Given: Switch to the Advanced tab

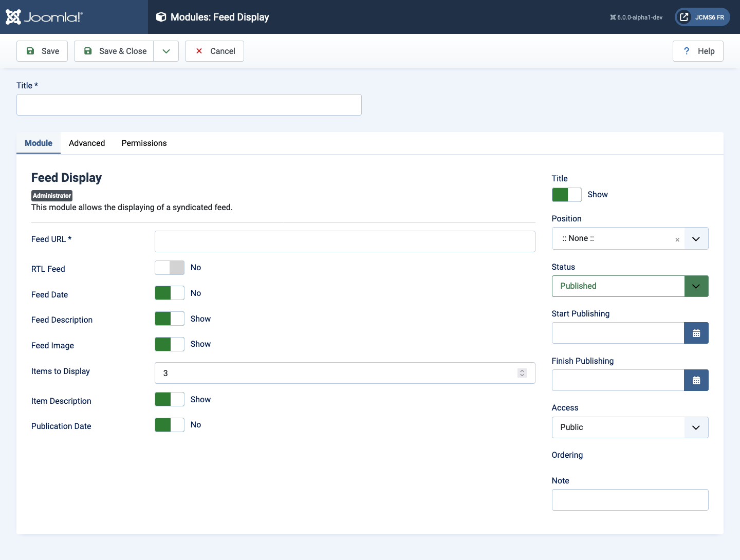Looking at the screenshot, I should 87,143.
